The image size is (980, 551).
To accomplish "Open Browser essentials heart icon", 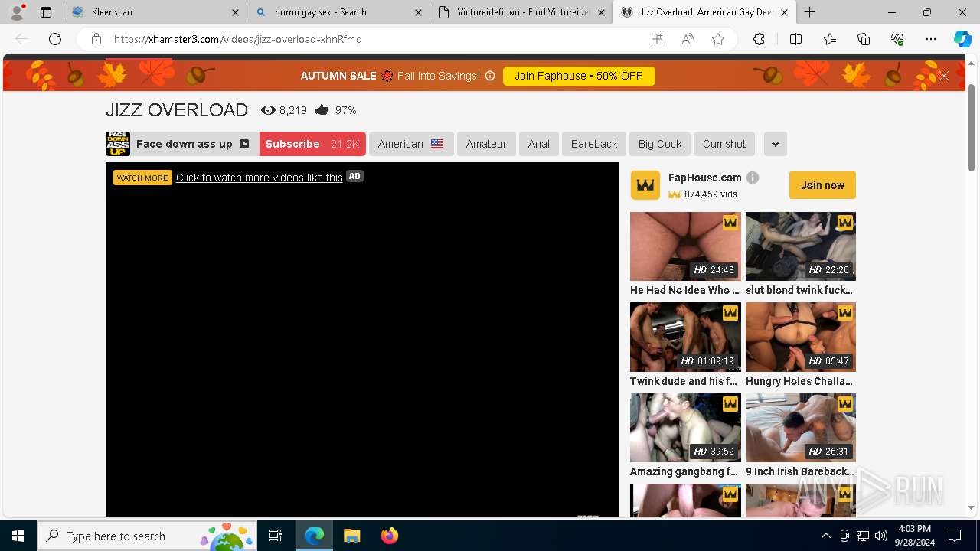I will coord(897,39).
